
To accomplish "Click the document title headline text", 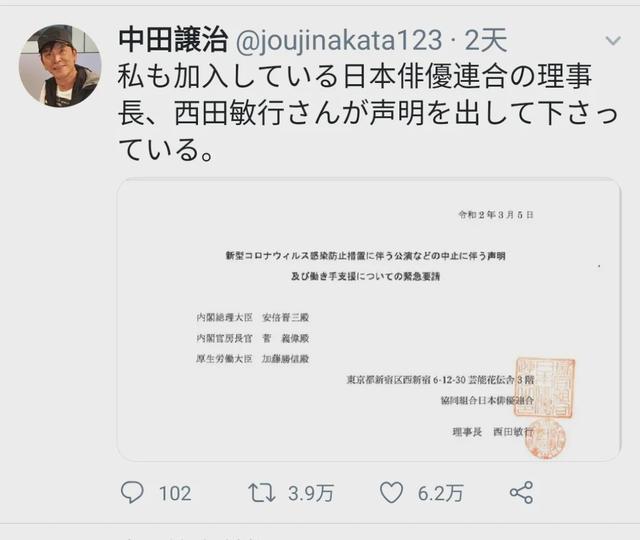I will (366, 266).
